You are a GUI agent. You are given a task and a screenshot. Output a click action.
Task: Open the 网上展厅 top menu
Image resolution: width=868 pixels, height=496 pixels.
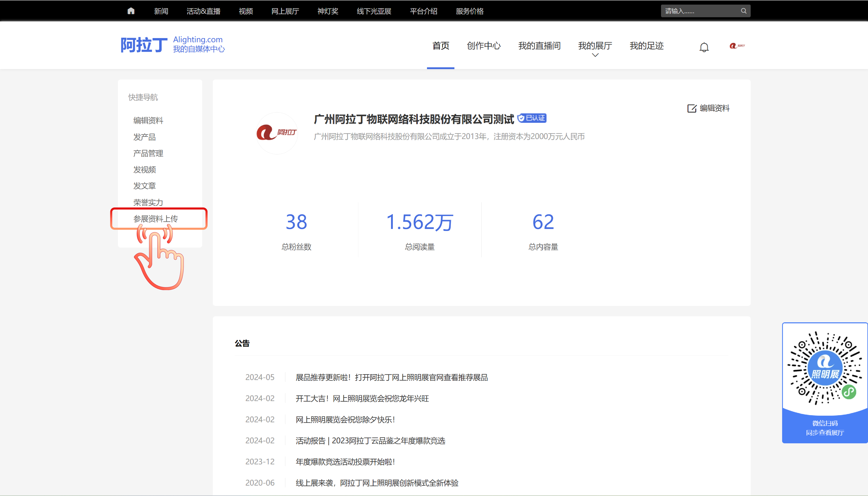(285, 11)
